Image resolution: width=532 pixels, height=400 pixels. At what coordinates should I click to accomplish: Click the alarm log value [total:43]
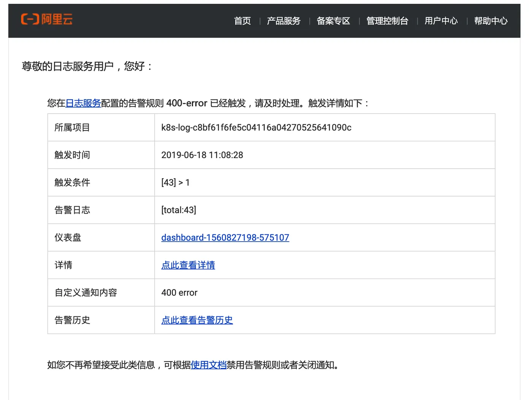[x=179, y=210]
